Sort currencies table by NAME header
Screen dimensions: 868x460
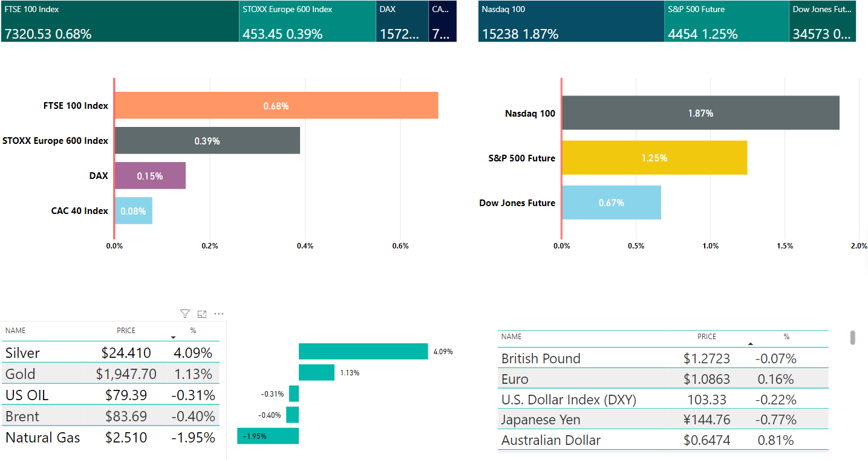[x=512, y=337]
